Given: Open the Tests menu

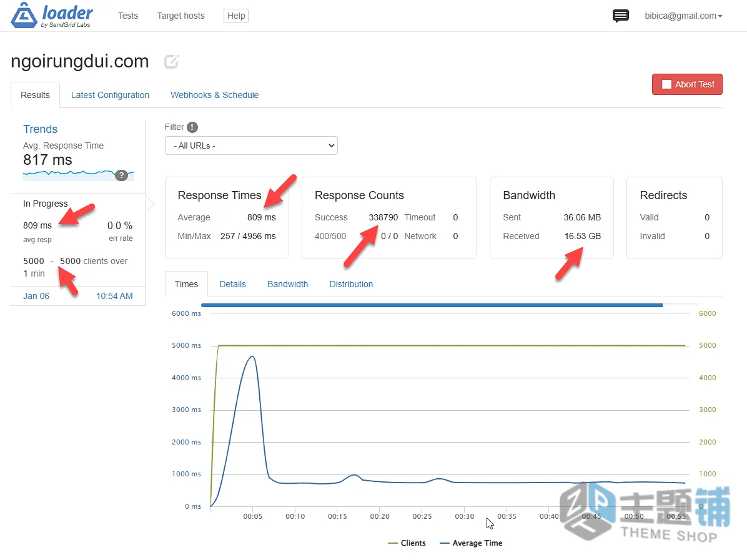Looking at the screenshot, I should [128, 16].
